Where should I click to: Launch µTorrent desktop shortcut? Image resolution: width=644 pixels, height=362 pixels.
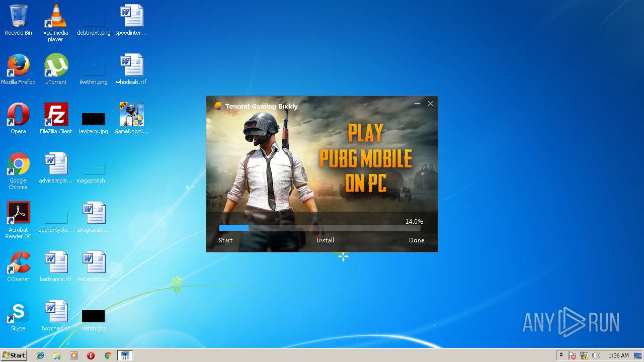click(56, 69)
